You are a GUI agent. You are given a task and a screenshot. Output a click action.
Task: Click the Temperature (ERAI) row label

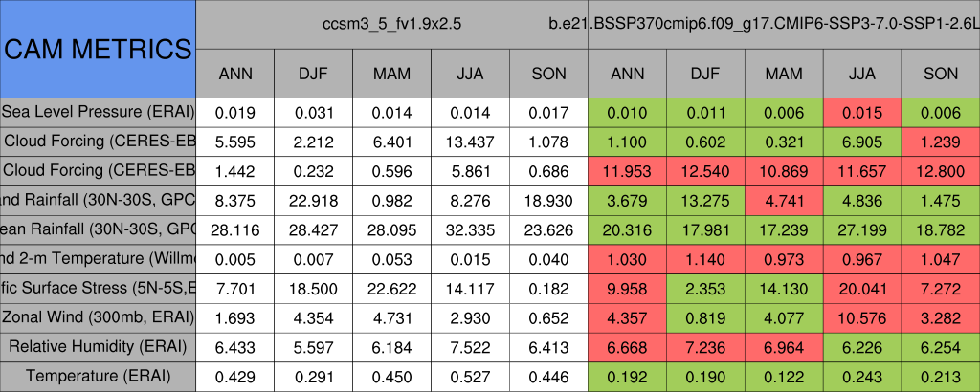tap(98, 376)
